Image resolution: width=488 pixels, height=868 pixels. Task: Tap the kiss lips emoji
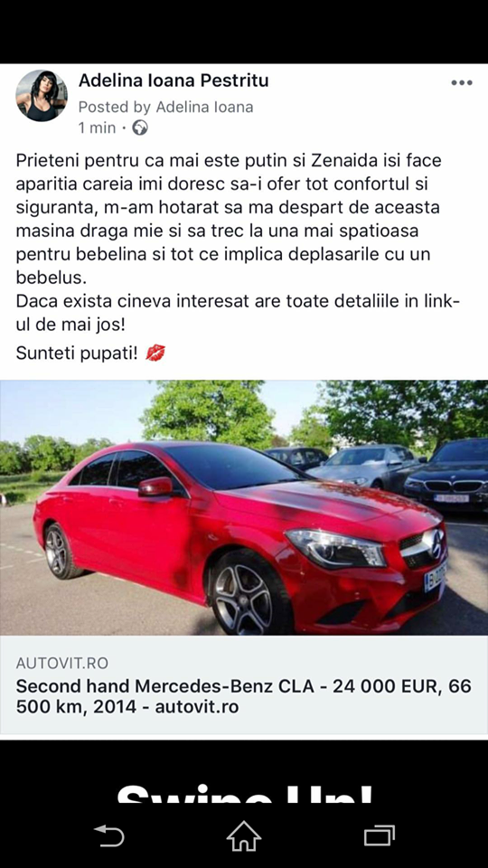click(155, 353)
